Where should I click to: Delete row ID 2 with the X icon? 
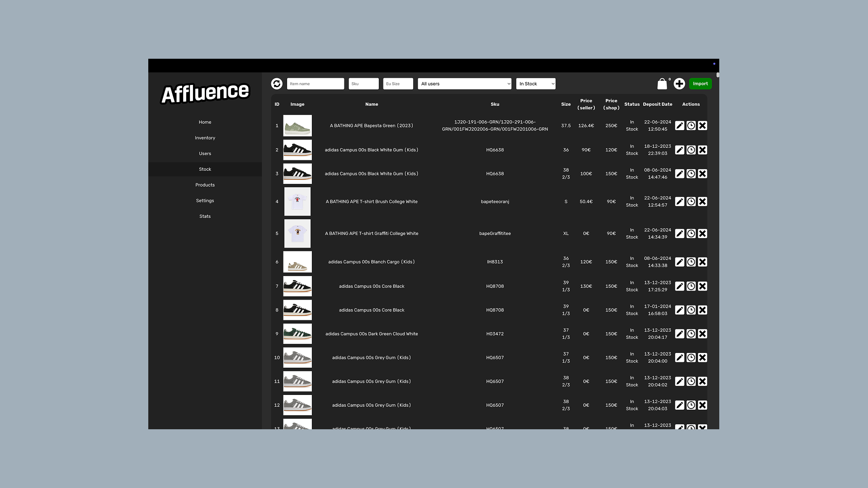click(x=702, y=150)
